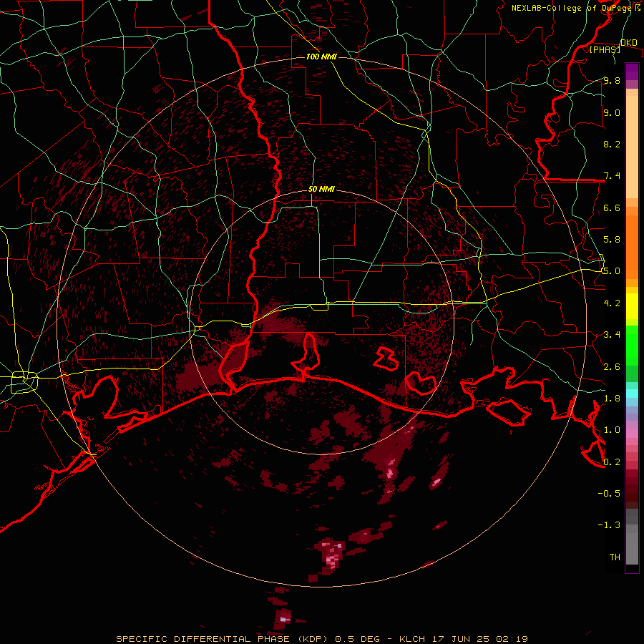Screen dimensions: 644x644
Task: Click the 5.8 legend value
Action: tap(612, 239)
